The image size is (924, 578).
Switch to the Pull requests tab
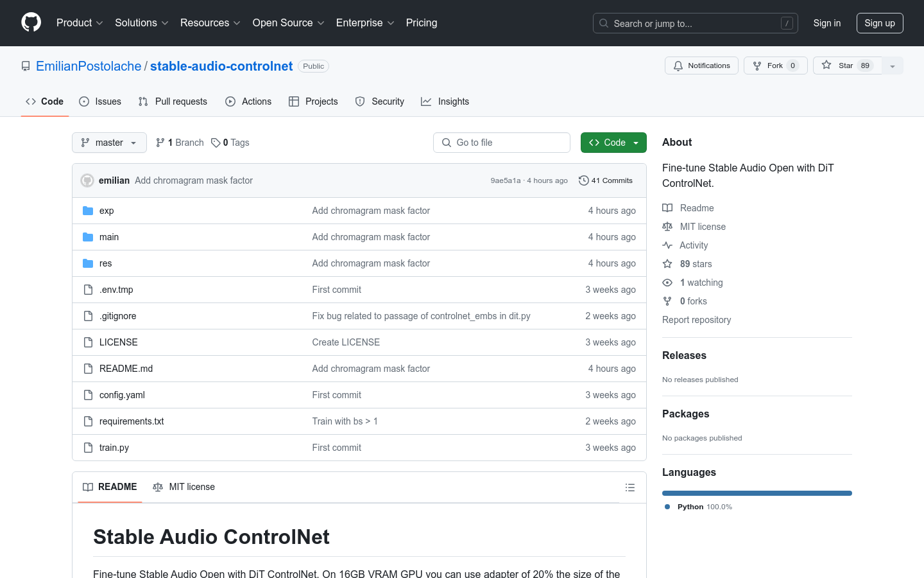(173, 101)
